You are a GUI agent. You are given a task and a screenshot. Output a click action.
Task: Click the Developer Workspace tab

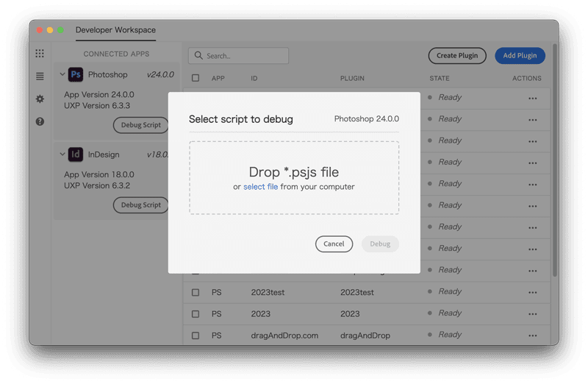pyautogui.click(x=115, y=30)
